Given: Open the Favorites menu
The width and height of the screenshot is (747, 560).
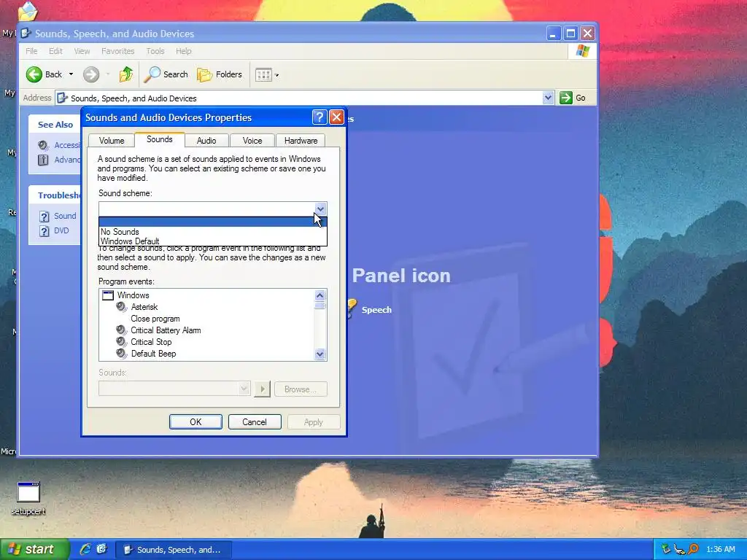Looking at the screenshot, I should coord(117,51).
